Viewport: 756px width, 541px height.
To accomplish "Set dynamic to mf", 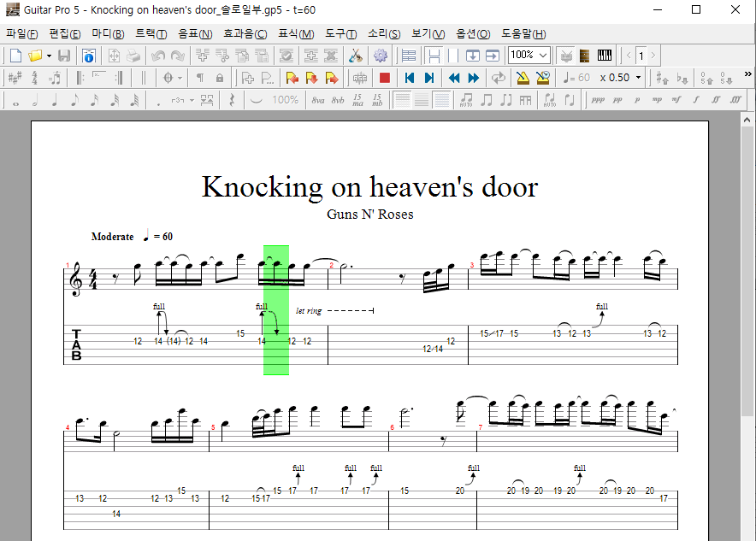I will (x=676, y=100).
